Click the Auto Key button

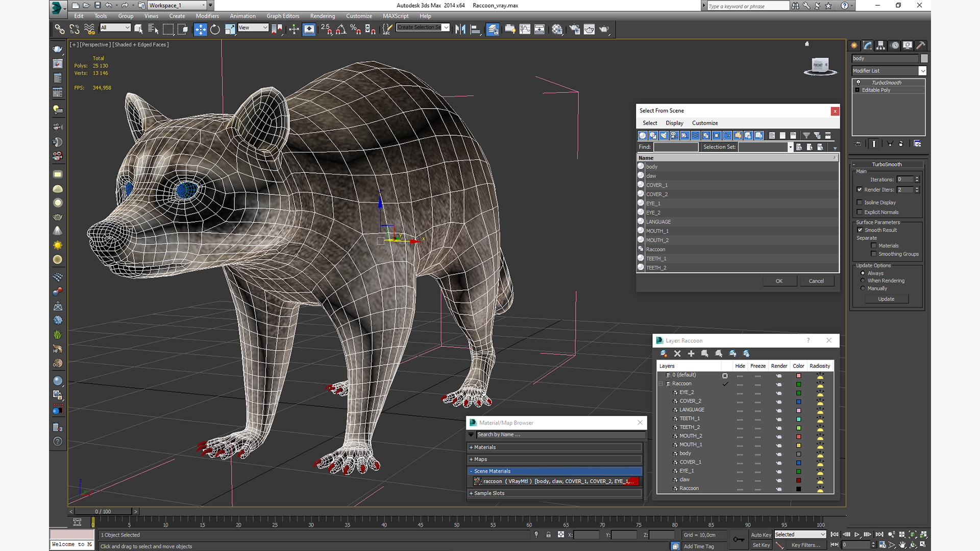click(761, 535)
